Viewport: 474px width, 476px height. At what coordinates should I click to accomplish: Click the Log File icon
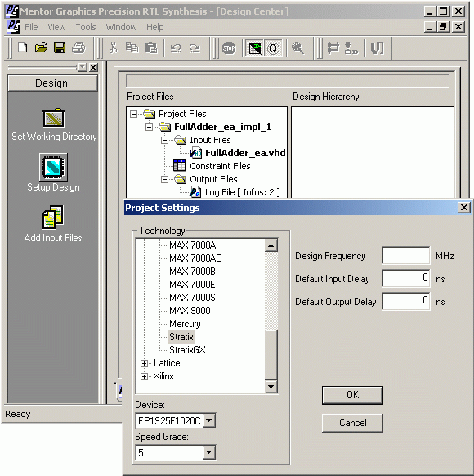pos(195,192)
